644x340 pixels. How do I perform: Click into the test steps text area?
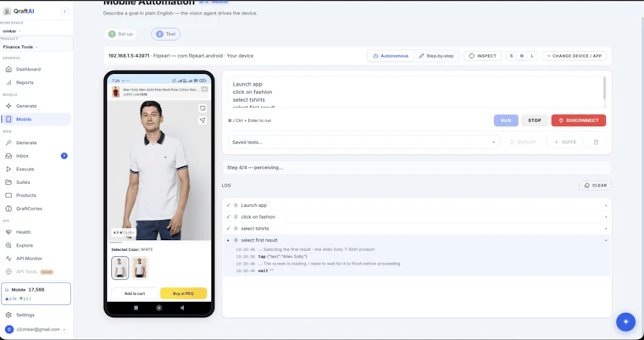point(415,92)
